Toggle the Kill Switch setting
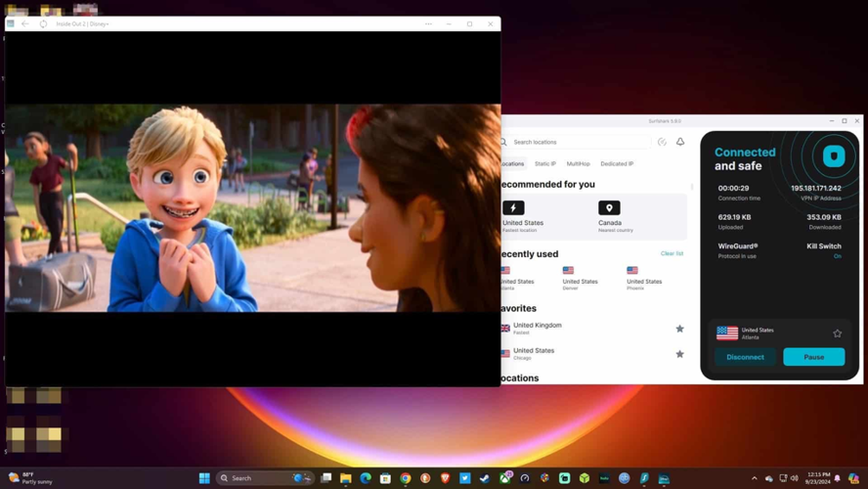 pyautogui.click(x=837, y=256)
